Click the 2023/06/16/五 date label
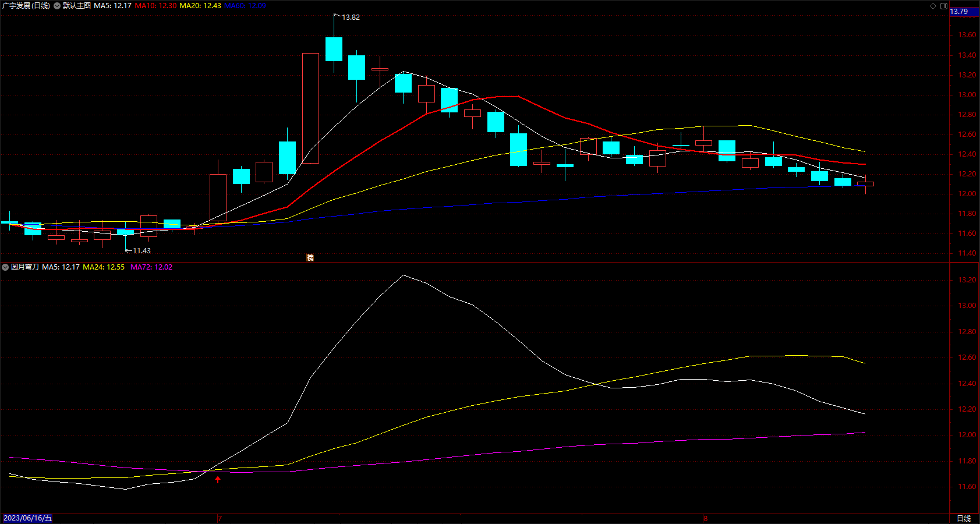The height and width of the screenshot is (524, 980). point(28,518)
